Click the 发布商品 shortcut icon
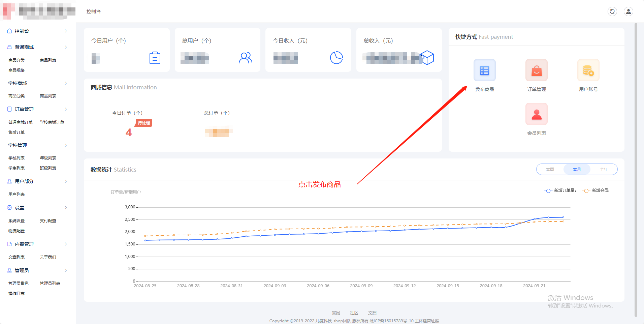Viewport: 644px width, 324px height. [x=484, y=70]
